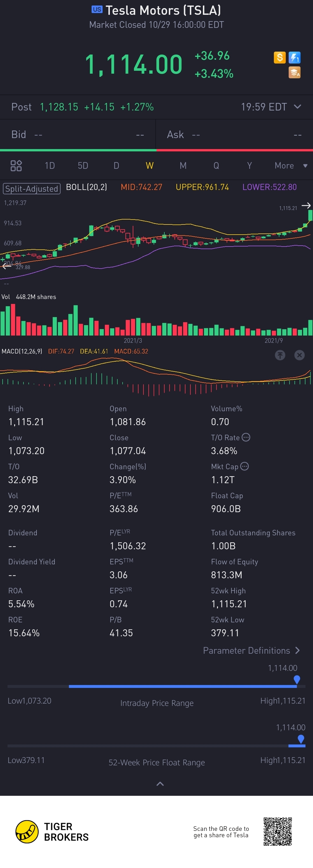
Task: Tap the blue intraday range bar
Action: (183, 686)
